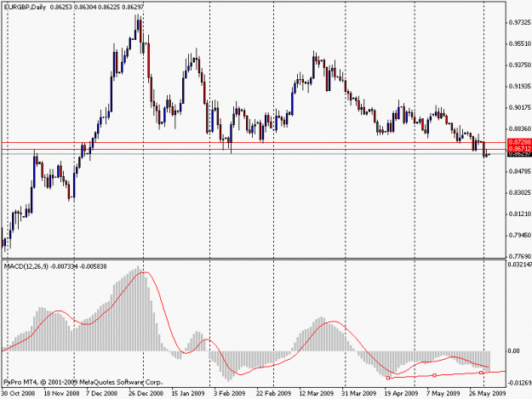Image resolution: width=532 pixels, height=399 pixels.
Task: Click the 31 Mar 2009 date label
Action: tap(358, 393)
